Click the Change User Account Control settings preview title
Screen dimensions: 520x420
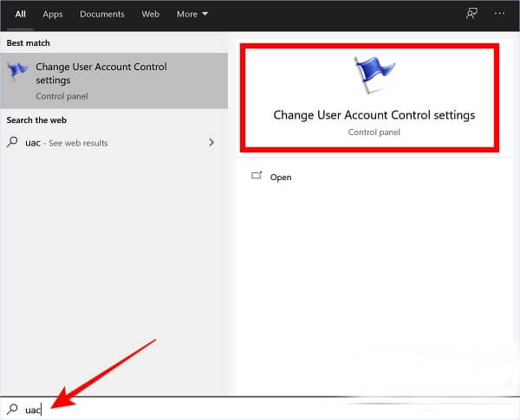click(x=374, y=115)
